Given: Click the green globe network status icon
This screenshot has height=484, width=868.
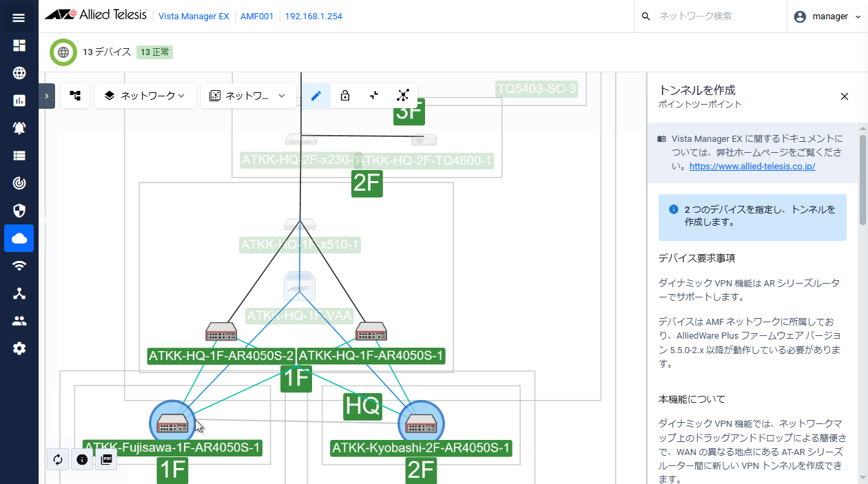Looking at the screenshot, I should click(x=63, y=52).
